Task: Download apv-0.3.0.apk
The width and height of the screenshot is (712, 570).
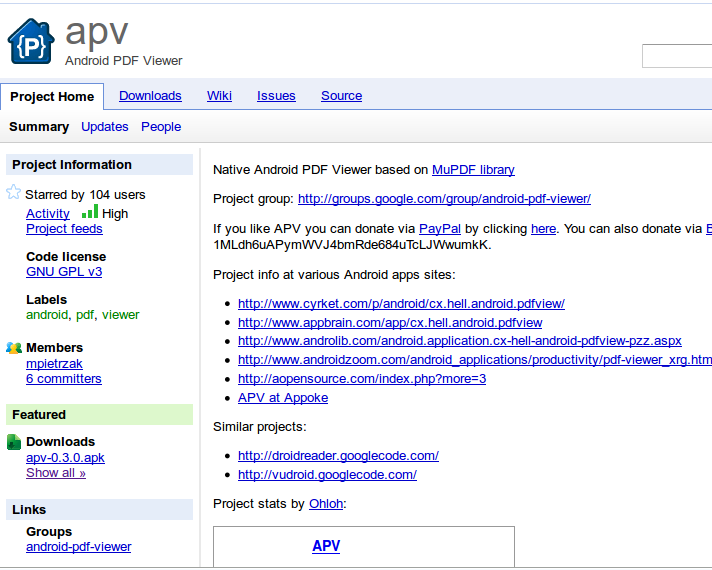Action: (x=65, y=457)
